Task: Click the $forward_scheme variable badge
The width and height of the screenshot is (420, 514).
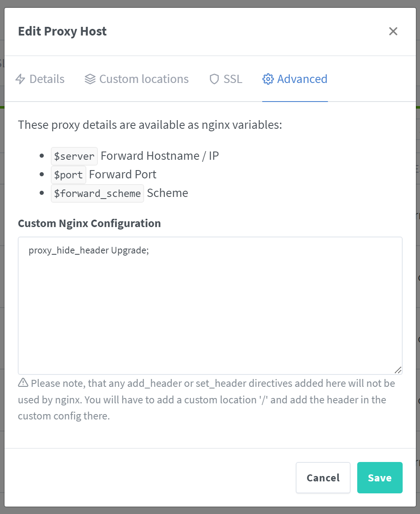Action: [97, 193]
